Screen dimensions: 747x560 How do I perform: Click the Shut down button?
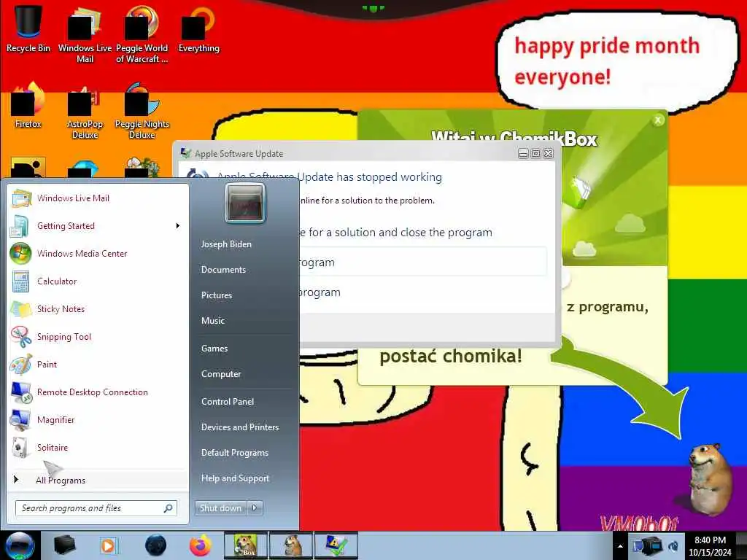[x=220, y=508]
